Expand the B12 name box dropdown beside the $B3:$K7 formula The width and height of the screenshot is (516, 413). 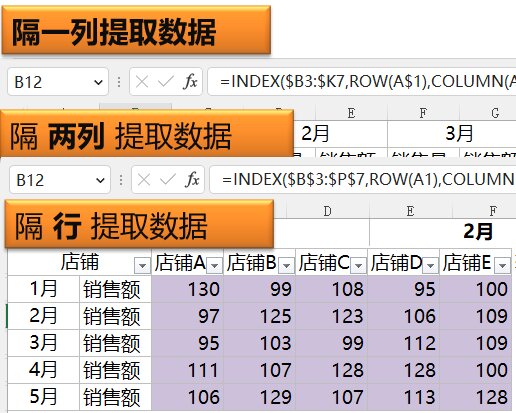98,82
